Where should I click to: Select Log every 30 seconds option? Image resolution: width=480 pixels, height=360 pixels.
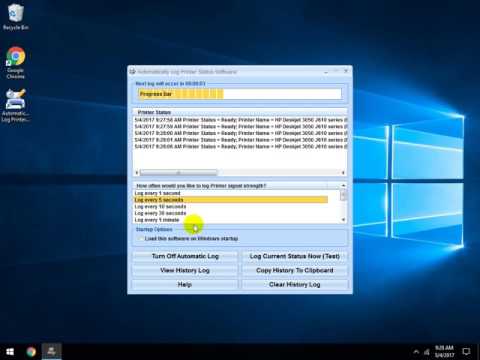(231, 213)
